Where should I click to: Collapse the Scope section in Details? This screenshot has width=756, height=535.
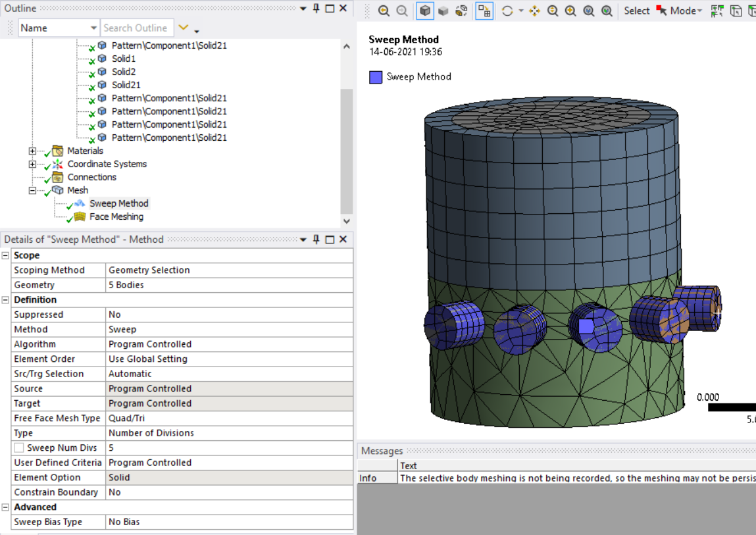[6, 255]
